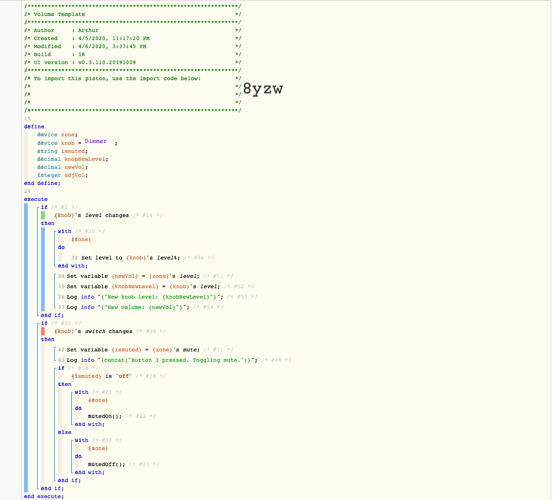Viewport: 555px width, 500px height.
Task: Click the execute keyword
Action: tap(36, 199)
